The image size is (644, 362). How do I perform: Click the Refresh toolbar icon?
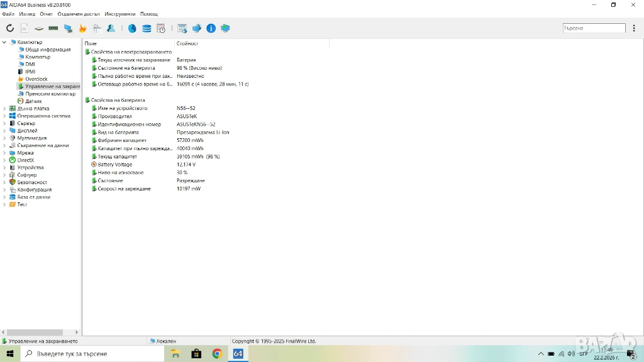tap(9, 28)
